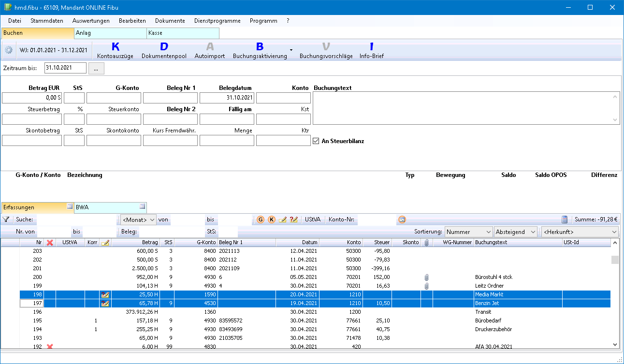Toggle the An Steuerbilanz checkbox
Viewport: 624px width, 364px height.
(x=316, y=141)
